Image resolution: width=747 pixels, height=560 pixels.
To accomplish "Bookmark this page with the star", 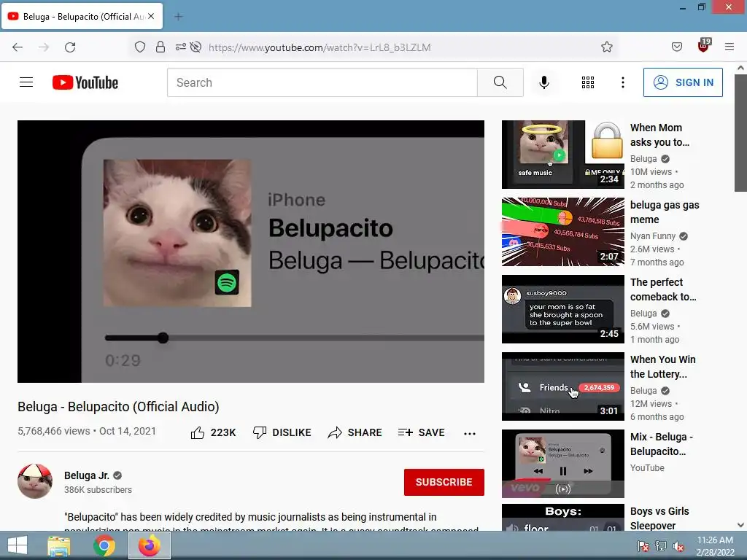I will coord(606,47).
